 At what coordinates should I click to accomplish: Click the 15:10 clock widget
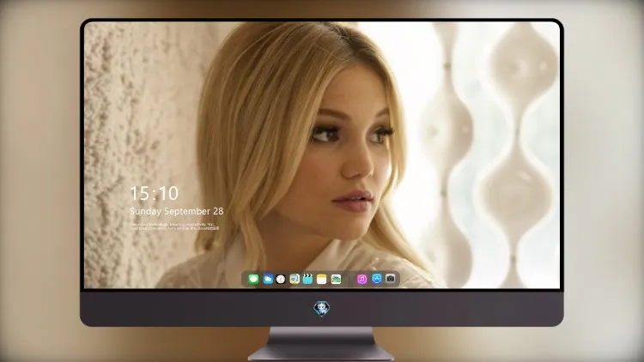154,193
